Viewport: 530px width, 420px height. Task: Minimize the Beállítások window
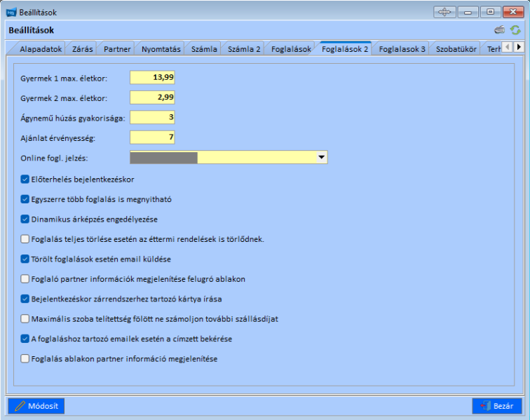[468, 12]
